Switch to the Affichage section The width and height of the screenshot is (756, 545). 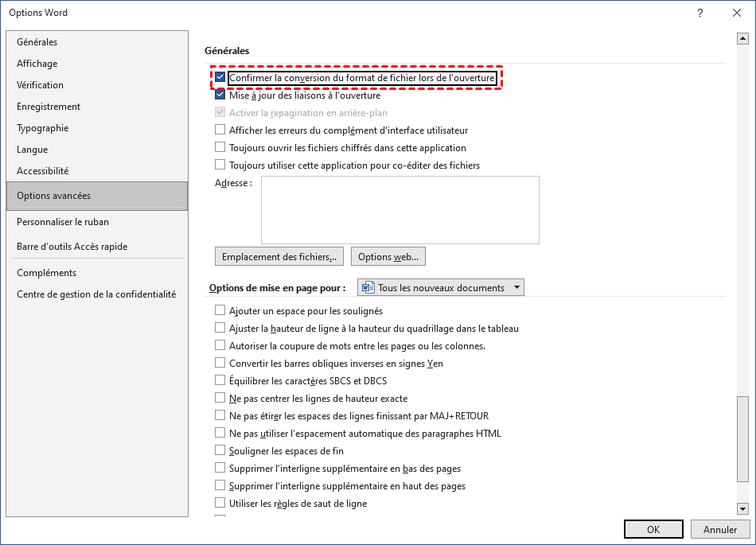pyautogui.click(x=37, y=64)
